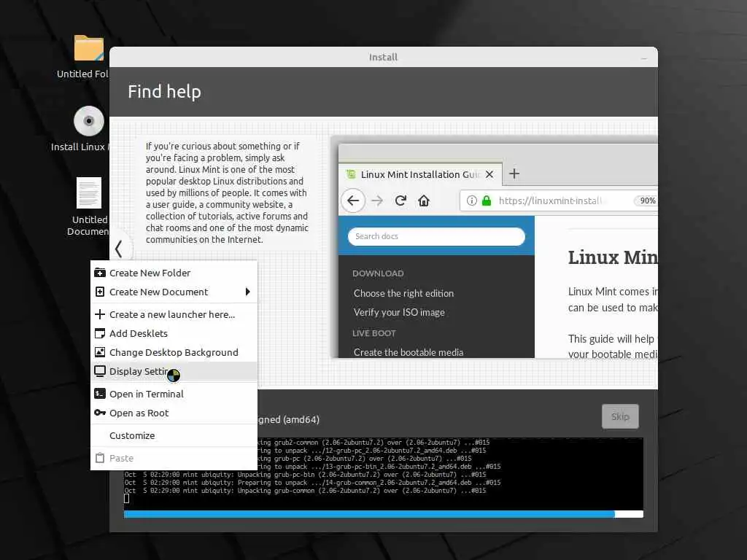Click the terminal icon beside Open in Terminal

coord(100,394)
